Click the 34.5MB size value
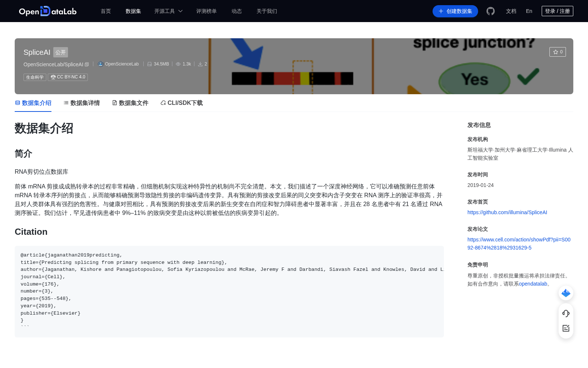The width and height of the screenshot is (588, 368). pos(161,64)
